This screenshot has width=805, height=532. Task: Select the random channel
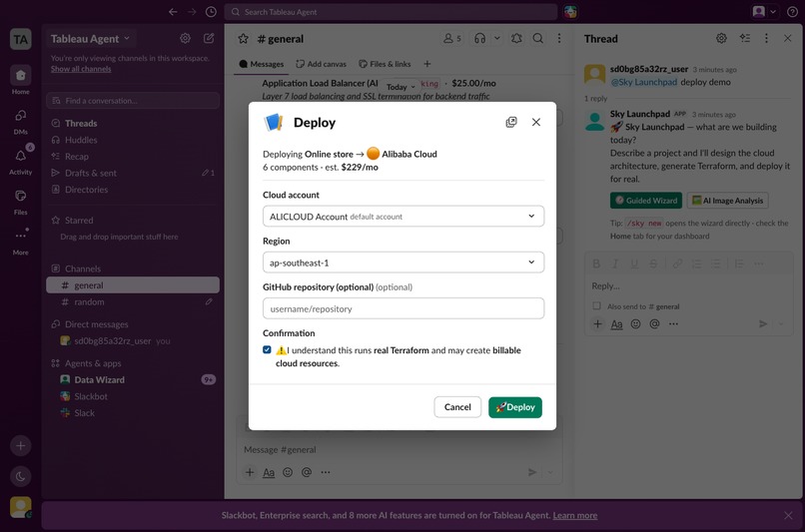click(133, 301)
